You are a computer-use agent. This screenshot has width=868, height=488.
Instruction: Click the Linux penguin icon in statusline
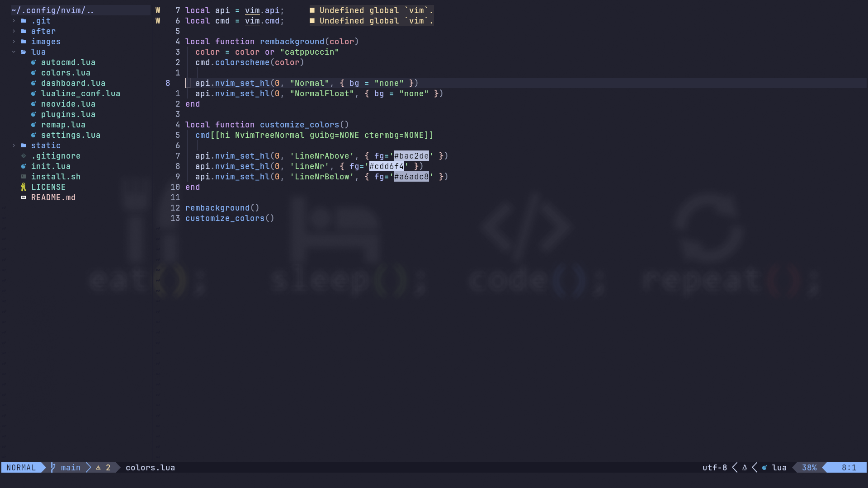(x=745, y=468)
